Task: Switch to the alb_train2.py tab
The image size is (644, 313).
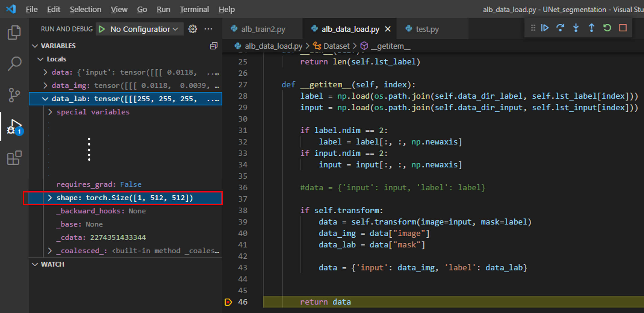Action: point(263,29)
